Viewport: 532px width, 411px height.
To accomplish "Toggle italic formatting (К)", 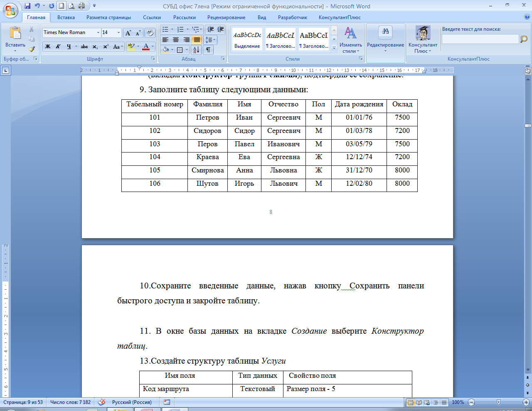I will coord(58,47).
